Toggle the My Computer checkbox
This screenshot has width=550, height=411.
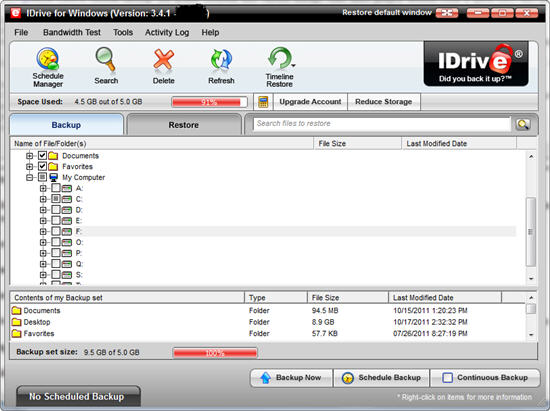coord(42,177)
